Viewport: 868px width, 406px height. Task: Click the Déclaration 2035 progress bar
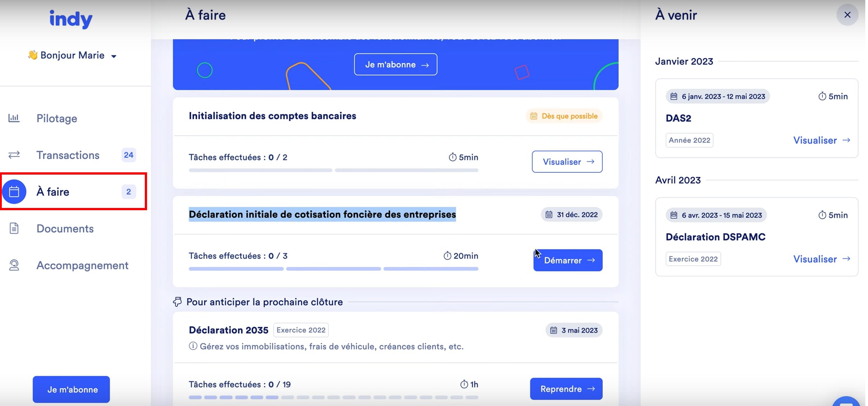333,397
